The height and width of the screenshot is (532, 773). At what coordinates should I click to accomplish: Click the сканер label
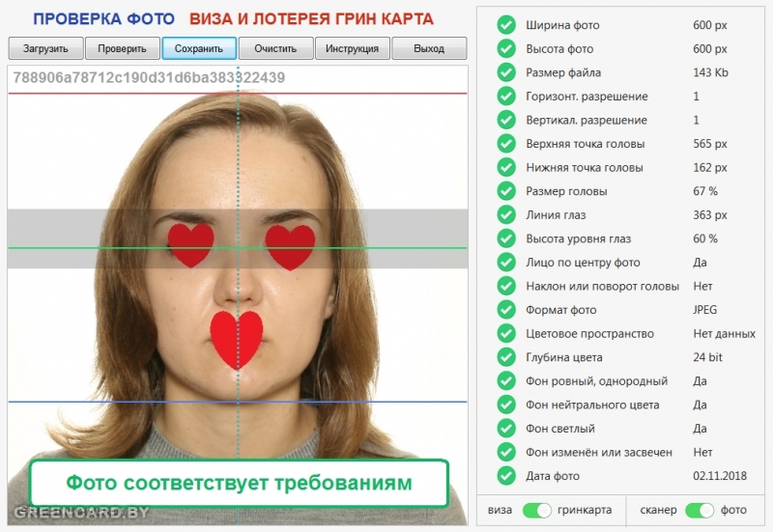pyautogui.click(x=658, y=510)
